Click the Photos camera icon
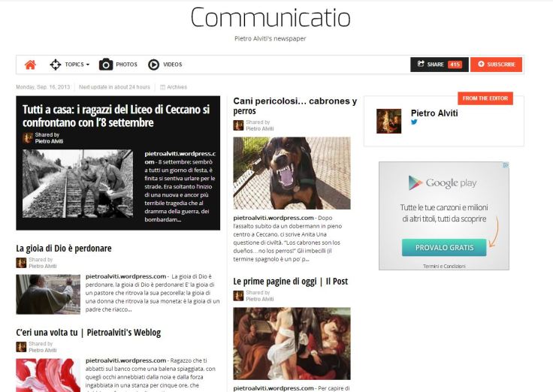This screenshot has height=392, width=553. coord(106,65)
